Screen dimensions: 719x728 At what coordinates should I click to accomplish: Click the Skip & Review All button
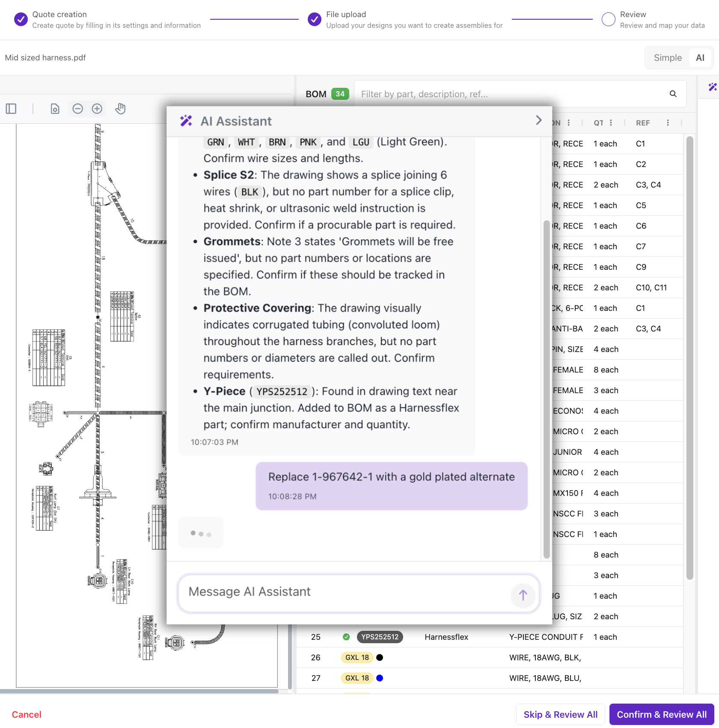coord(560,714)
